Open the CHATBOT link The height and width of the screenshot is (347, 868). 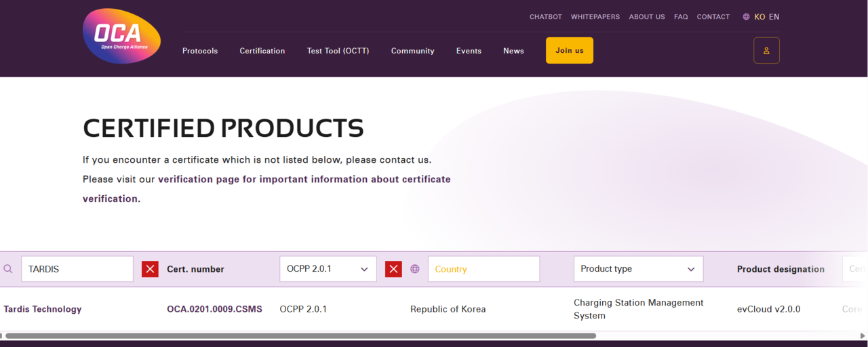point(546,17)
